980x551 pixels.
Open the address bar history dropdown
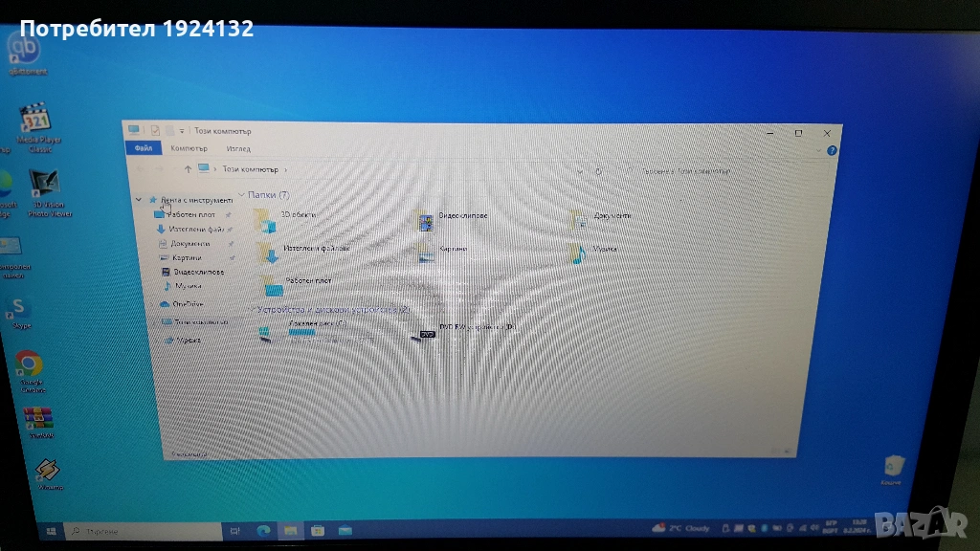coord(579,170)
